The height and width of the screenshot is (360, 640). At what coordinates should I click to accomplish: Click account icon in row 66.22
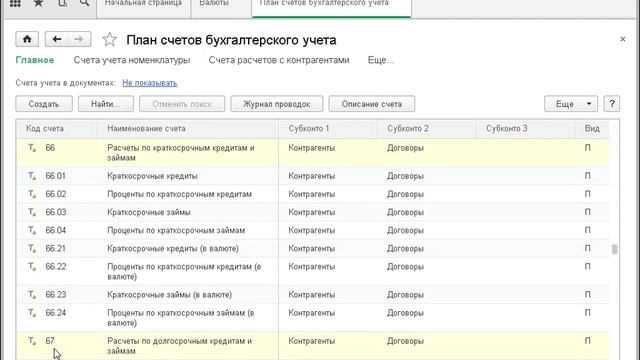(x=32, y=267)
